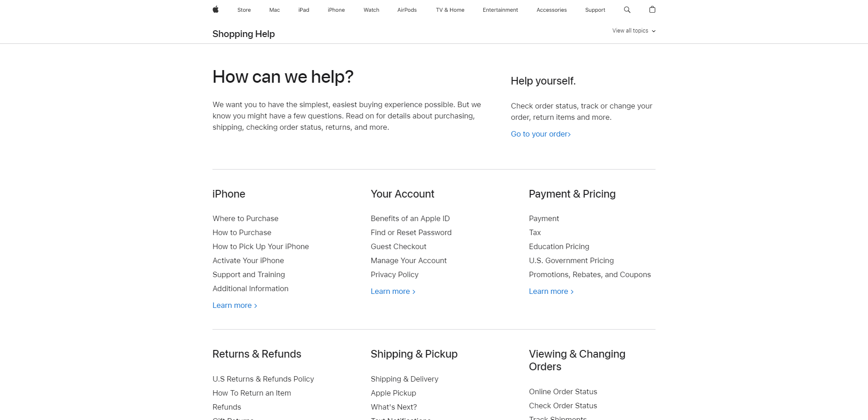Select the iPad menu item
Screen dimensions: 868x420
(303, 9)
